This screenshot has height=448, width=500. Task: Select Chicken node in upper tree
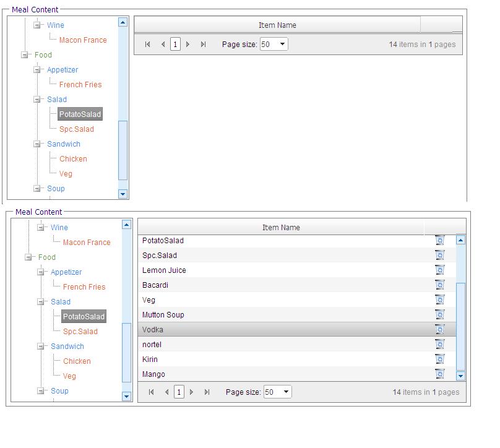73,159
